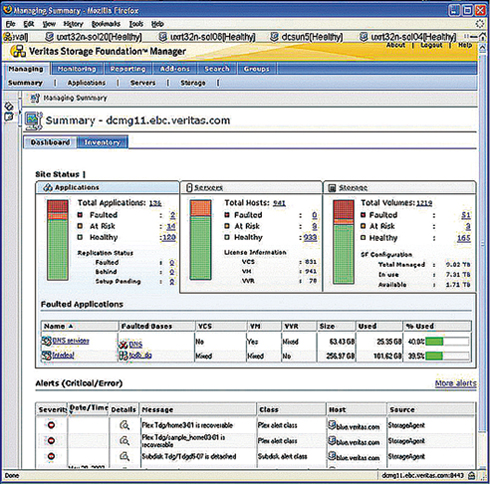Viewport: 490px width, 484px height.
Task: Open the Total Applications count link
Action: point(155,203)
